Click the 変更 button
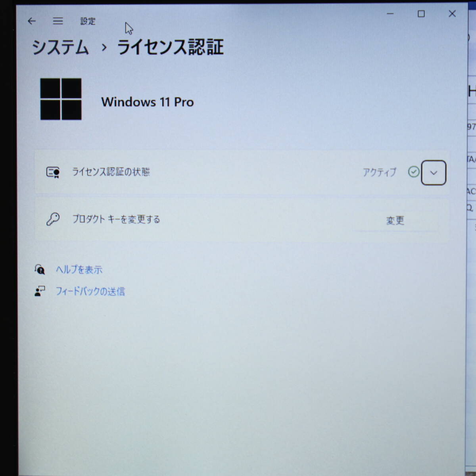The height and width of the screenshot is (476, 476). [395, 220]
